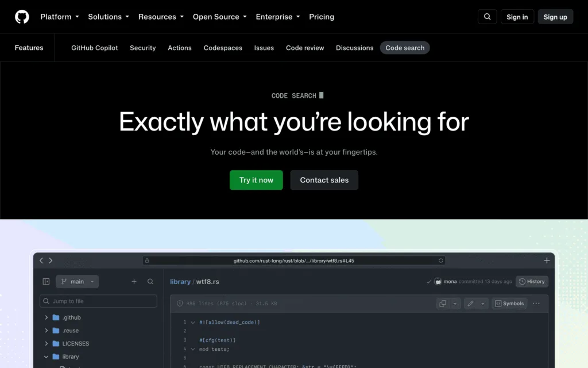Click the library breadcrumb link

pos(180,281)
